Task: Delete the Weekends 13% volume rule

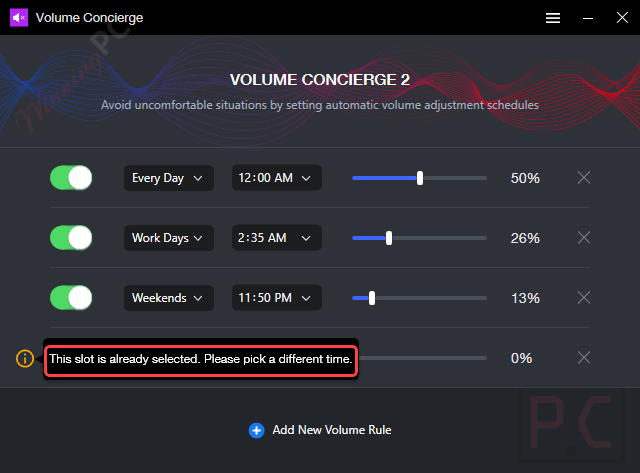Action: (584, 298)
